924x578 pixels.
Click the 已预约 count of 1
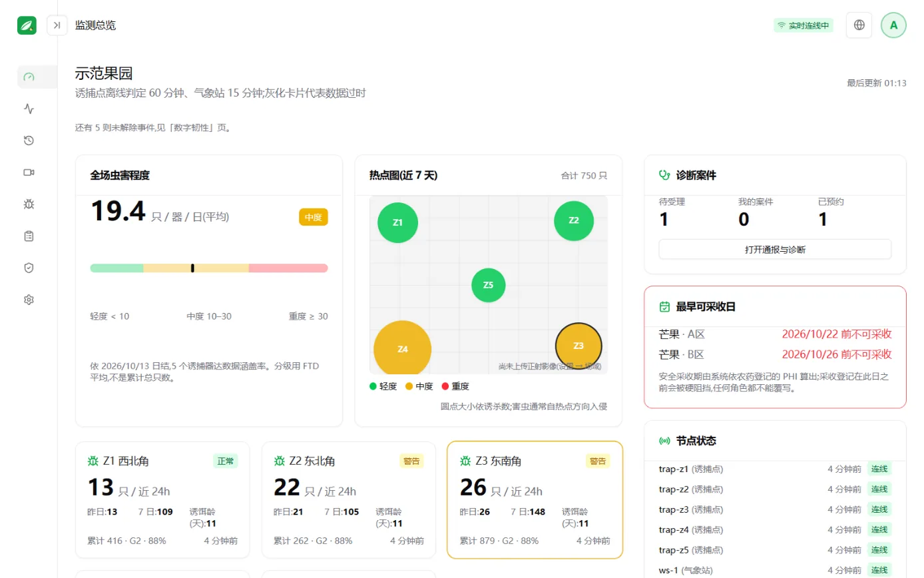click(823, 219)
